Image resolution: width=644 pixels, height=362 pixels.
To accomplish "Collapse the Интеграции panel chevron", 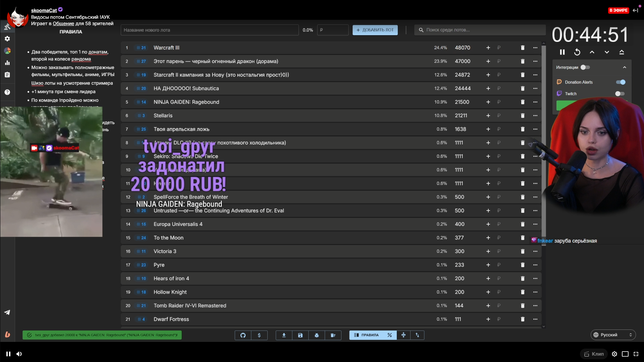I will coord(624,67).
